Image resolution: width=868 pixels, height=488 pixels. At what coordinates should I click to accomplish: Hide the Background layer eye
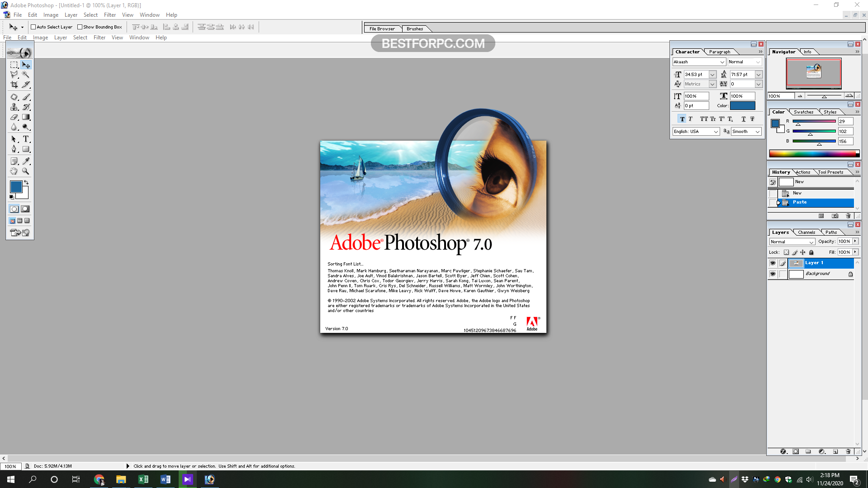pos(773,274)
